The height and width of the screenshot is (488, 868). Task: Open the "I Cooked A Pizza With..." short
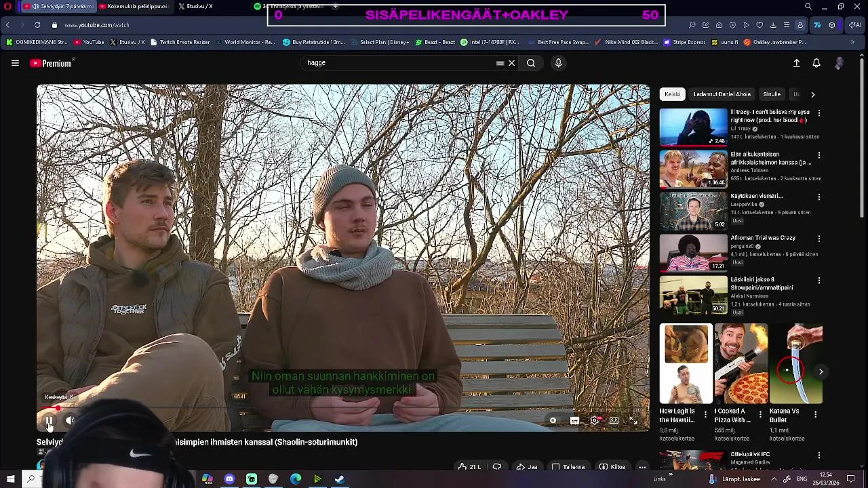point(741,364)
